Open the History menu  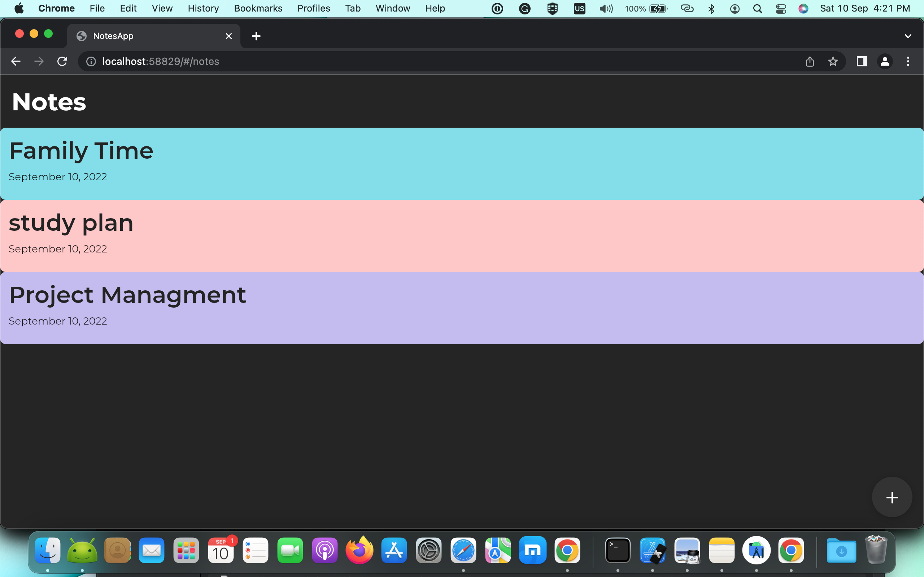pos(203,8)
